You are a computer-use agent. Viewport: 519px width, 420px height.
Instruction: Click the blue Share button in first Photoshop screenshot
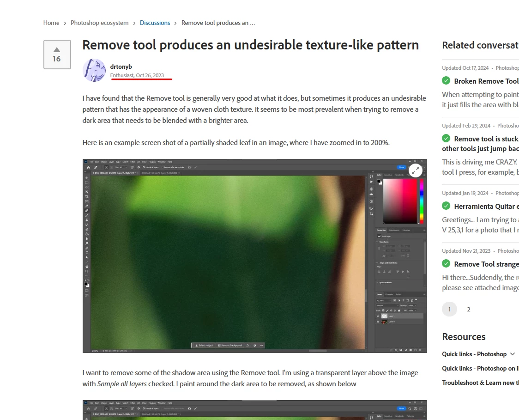pyautogui.click(x=402, y=167)
